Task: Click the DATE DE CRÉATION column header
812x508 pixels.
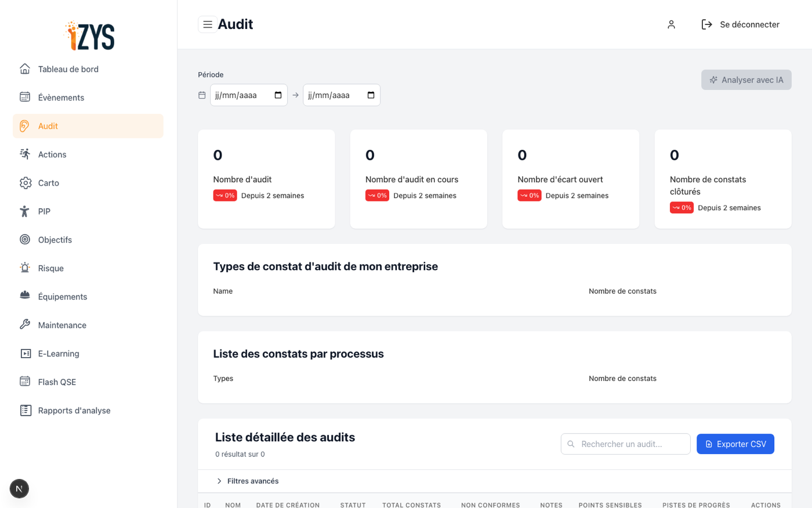Action: point(288,505)
